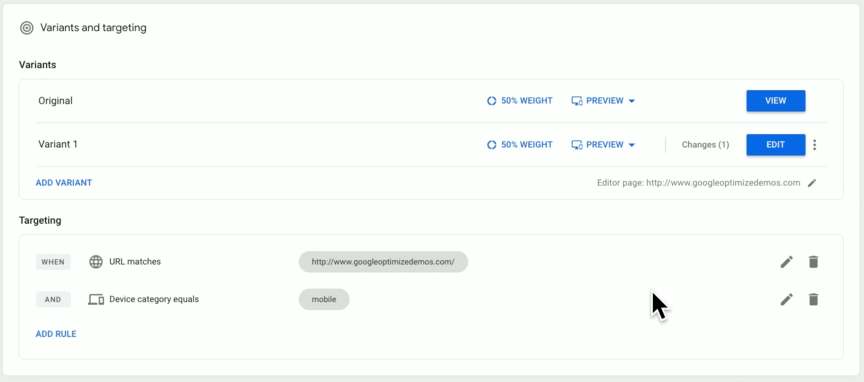Click the Device category equals label

coord(154,299)
